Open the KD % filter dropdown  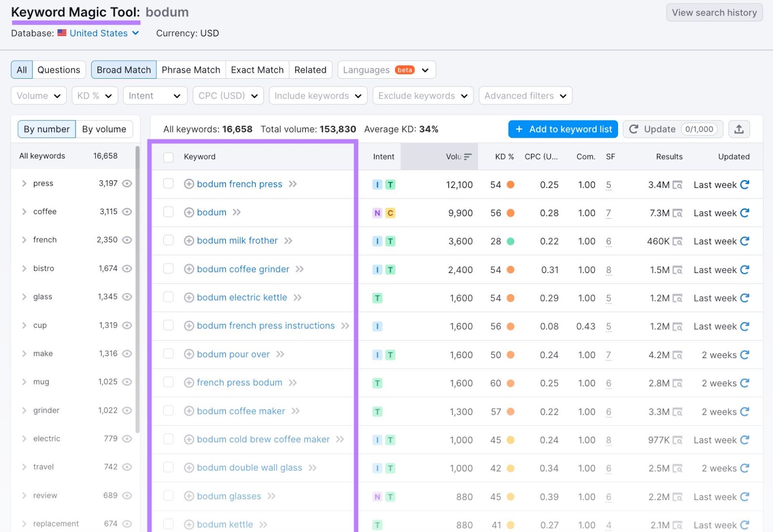click(x=95, y=96)
